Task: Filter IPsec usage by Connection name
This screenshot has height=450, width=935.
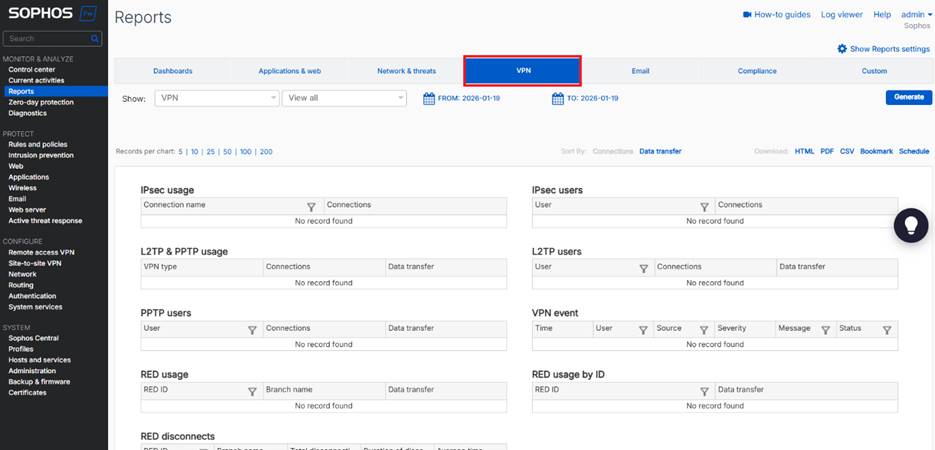Action: tap(311, 206)
